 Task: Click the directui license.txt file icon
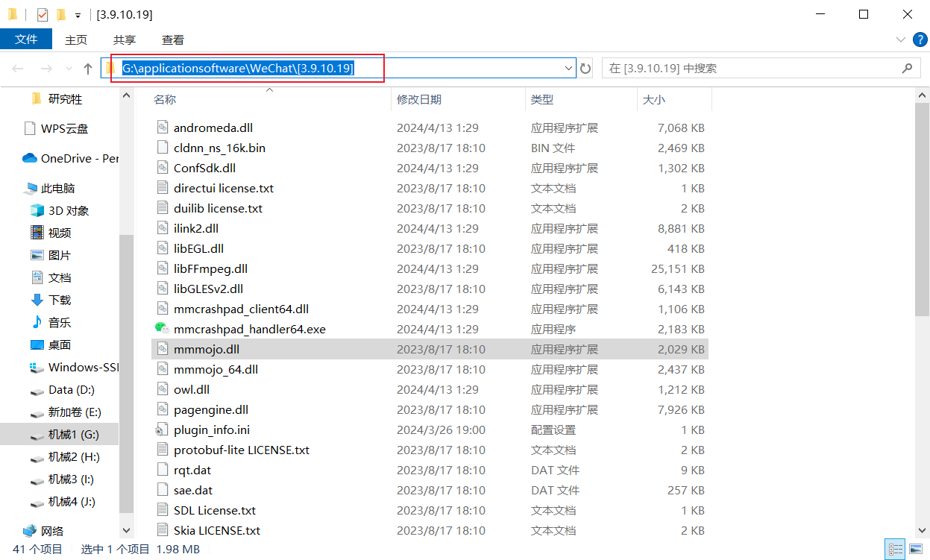pos(163,188)
